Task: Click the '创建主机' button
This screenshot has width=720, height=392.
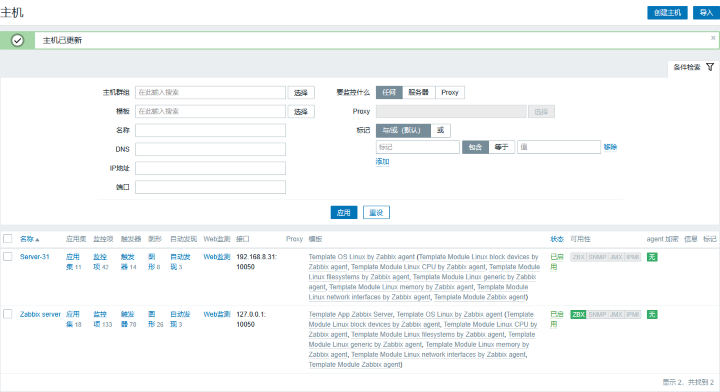Action: pos(667,13)
